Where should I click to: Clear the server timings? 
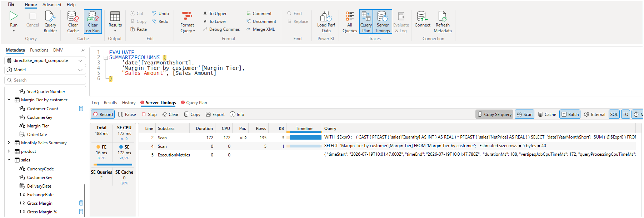(x=170, y=115)
